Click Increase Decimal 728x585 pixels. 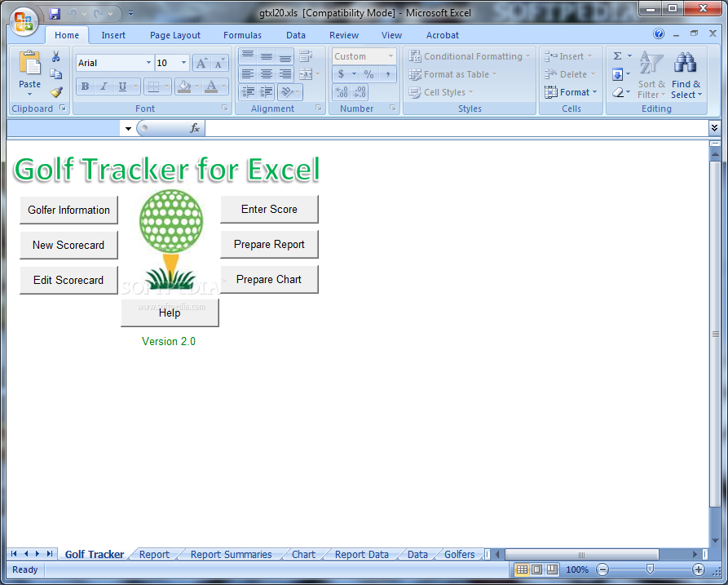pyautogui.click(x=342, y=92)
